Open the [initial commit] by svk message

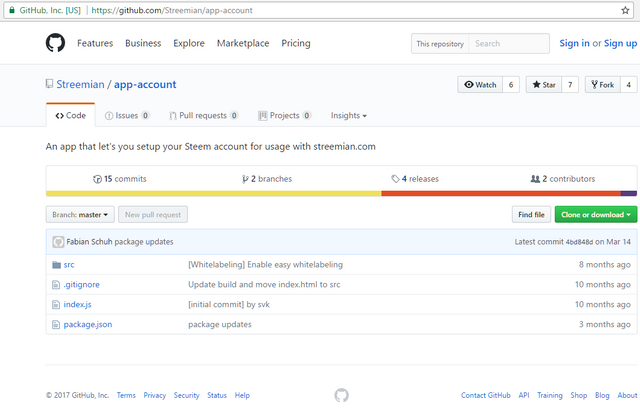pyautogui.click(x=229, y=305)
